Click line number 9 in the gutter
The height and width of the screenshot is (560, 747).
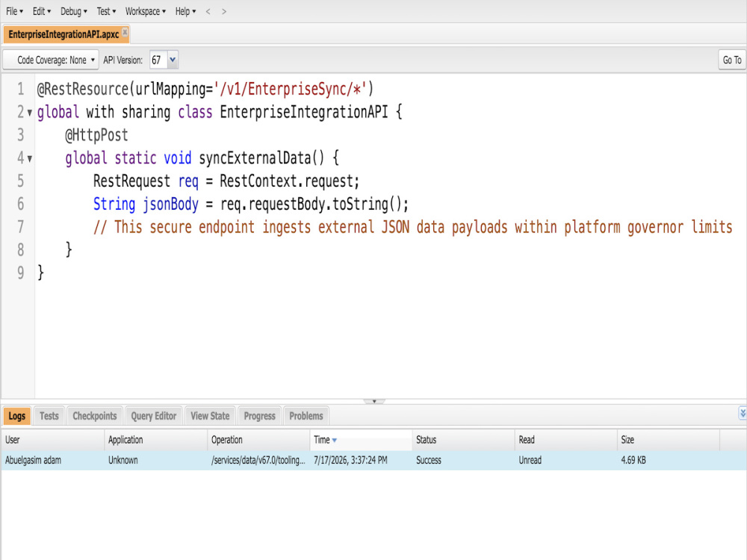pyautogui.click(x=20, y=273)
